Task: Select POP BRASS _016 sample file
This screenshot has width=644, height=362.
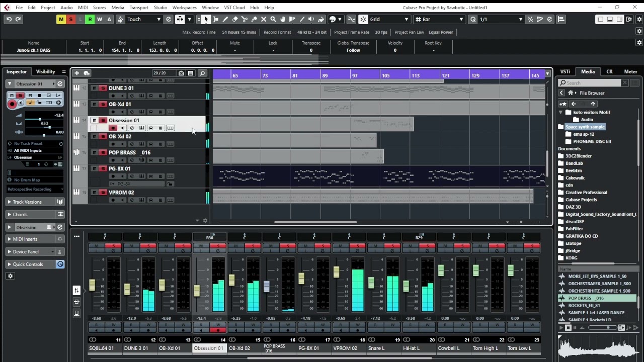Action: pyautogui.click(x=597, y=298)
